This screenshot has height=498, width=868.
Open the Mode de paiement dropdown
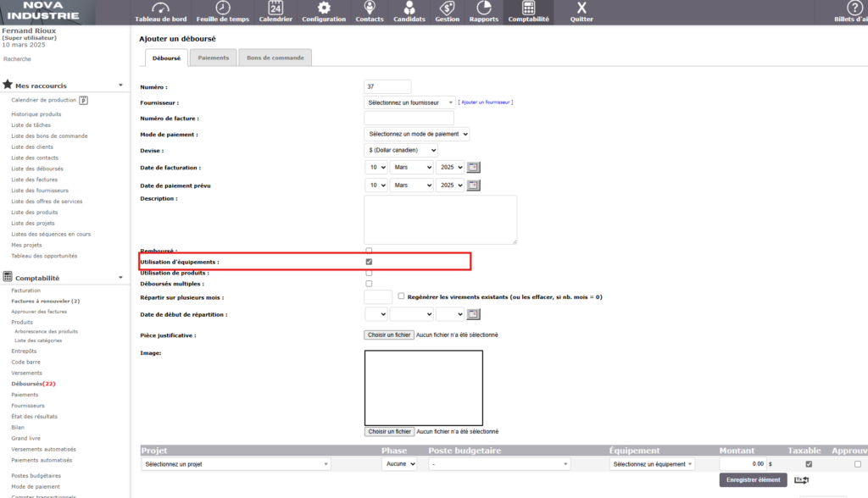[x=416, y=134]
